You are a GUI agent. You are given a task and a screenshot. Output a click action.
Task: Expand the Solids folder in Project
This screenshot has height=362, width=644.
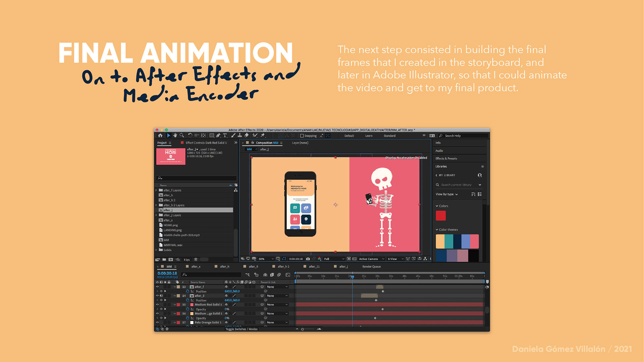pos(156,250)
